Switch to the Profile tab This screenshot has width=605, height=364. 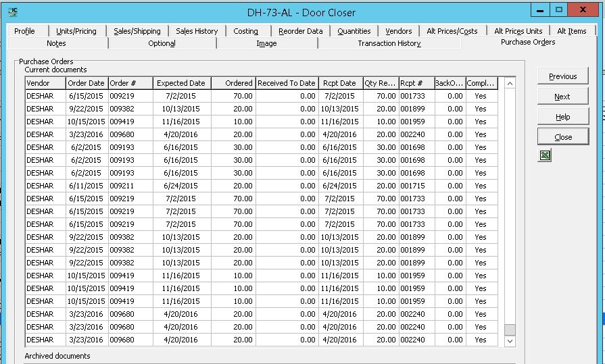[24, 31]
